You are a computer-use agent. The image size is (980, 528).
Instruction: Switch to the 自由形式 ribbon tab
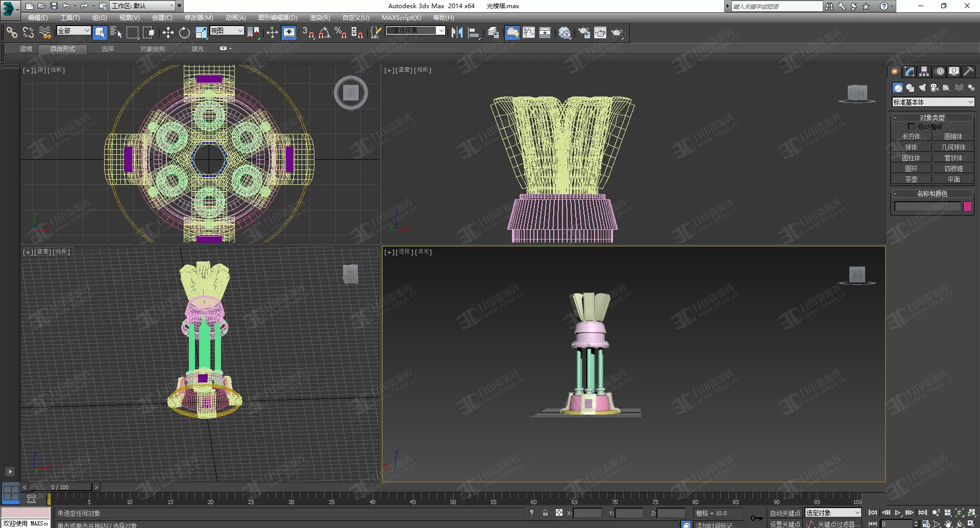(x=63, y=49)
